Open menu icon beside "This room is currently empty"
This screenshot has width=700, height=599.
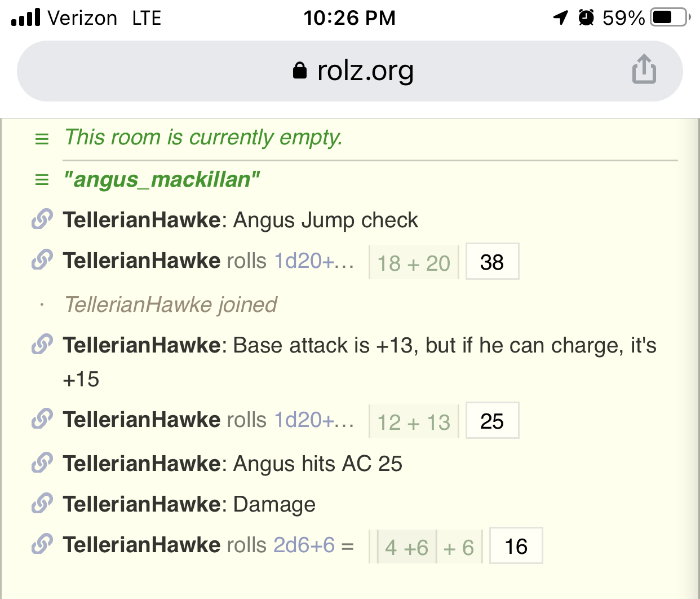tap(42, 139)
